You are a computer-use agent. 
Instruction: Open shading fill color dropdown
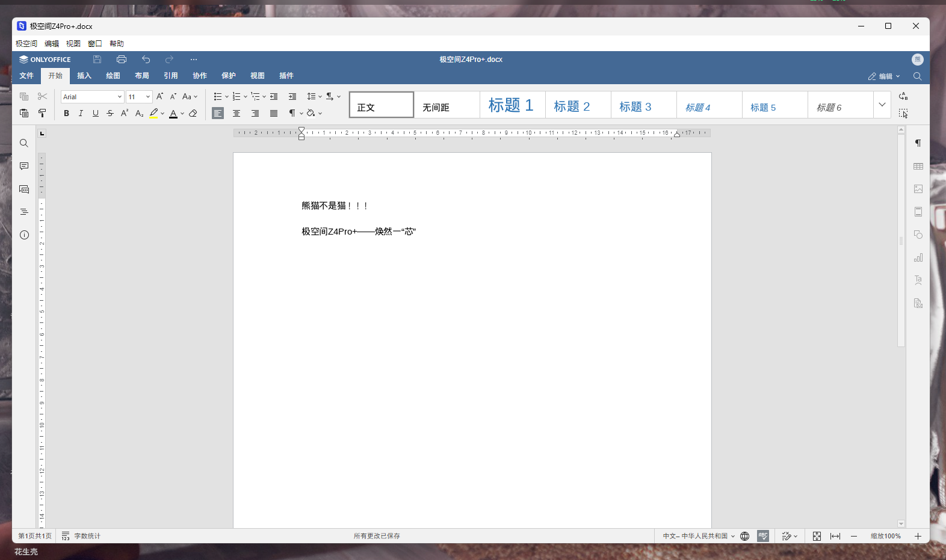(320, 113)
